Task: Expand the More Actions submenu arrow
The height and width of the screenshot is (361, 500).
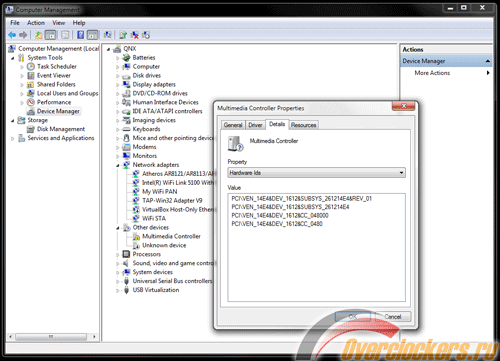Action: pos(488,73)
